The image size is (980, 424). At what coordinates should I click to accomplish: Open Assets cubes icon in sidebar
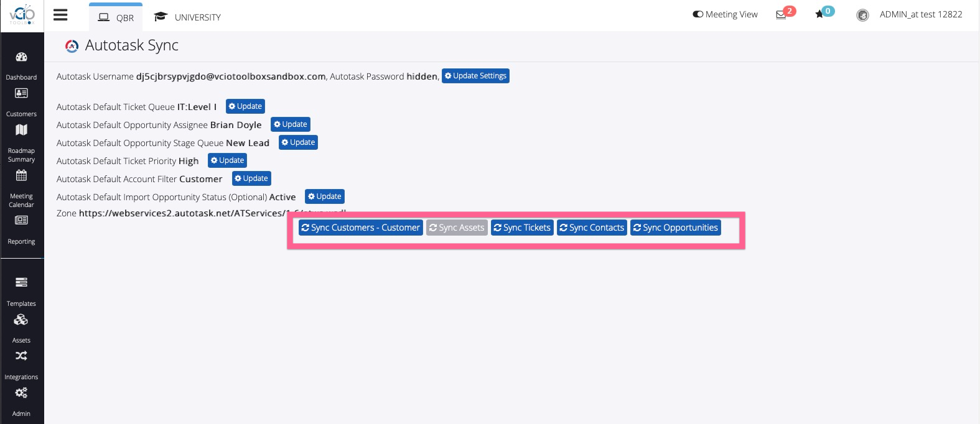coord(21,320)
